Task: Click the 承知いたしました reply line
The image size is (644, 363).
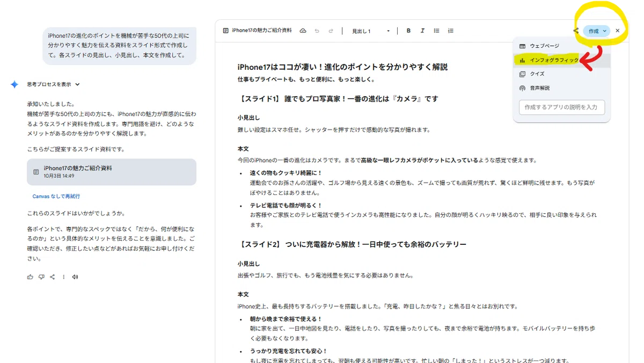Action: coord(51,104)
